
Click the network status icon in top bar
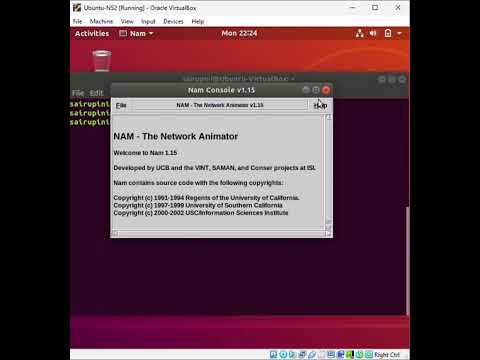coord(360,33)
